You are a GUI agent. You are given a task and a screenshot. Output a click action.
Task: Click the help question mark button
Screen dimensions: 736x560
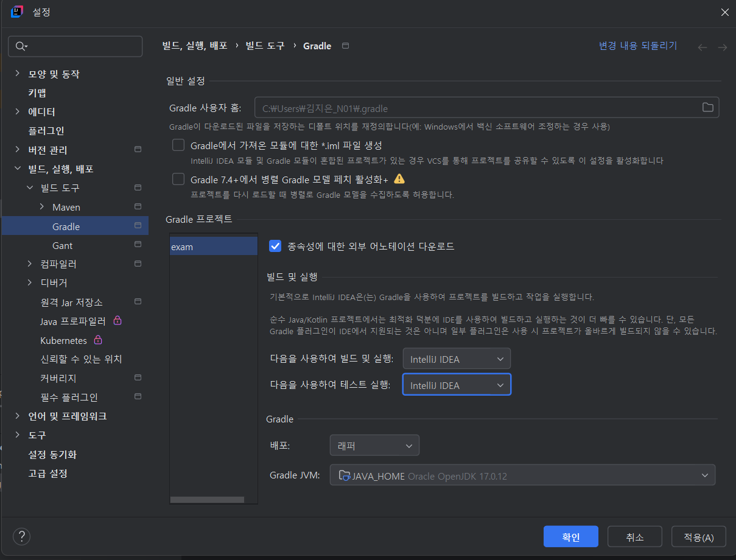click(x=21, y=536)
